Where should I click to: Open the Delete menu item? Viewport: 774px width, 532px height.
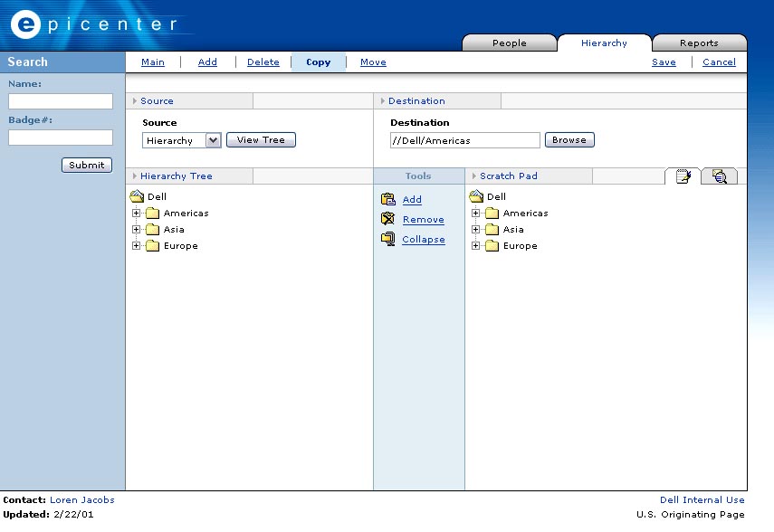point(263,62)
